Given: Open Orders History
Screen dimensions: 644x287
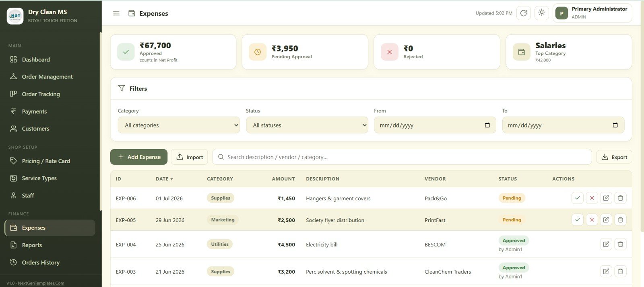Looking at the screenshot, I should pos(50,262).
